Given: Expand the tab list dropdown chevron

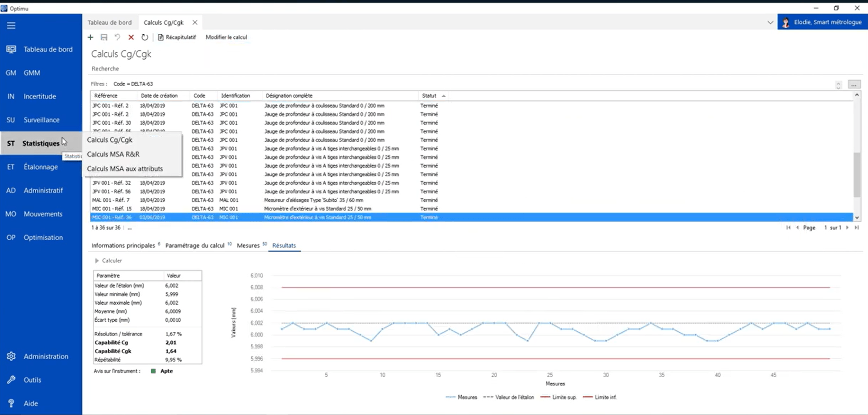Looking at the screenshot, I should click(770, 22).
